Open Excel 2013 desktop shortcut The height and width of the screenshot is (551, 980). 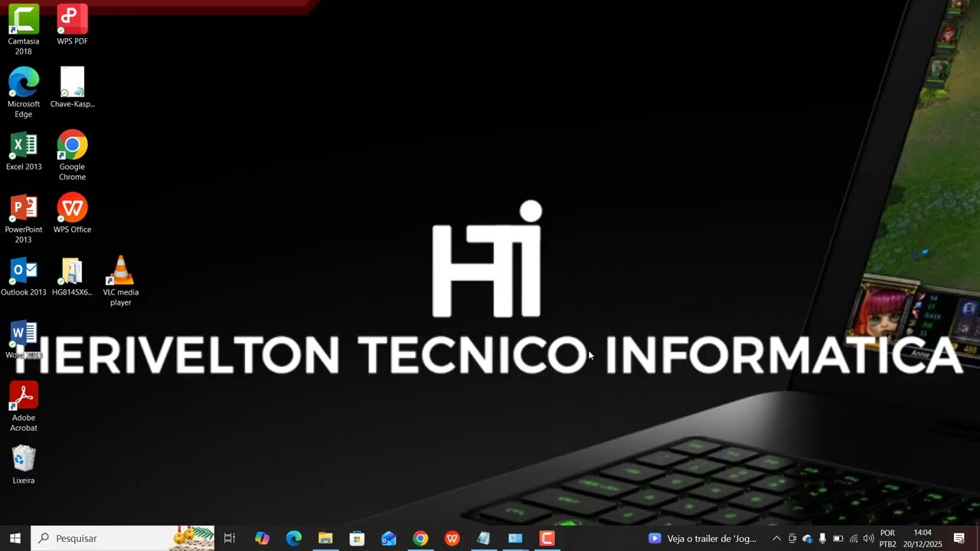24,151
